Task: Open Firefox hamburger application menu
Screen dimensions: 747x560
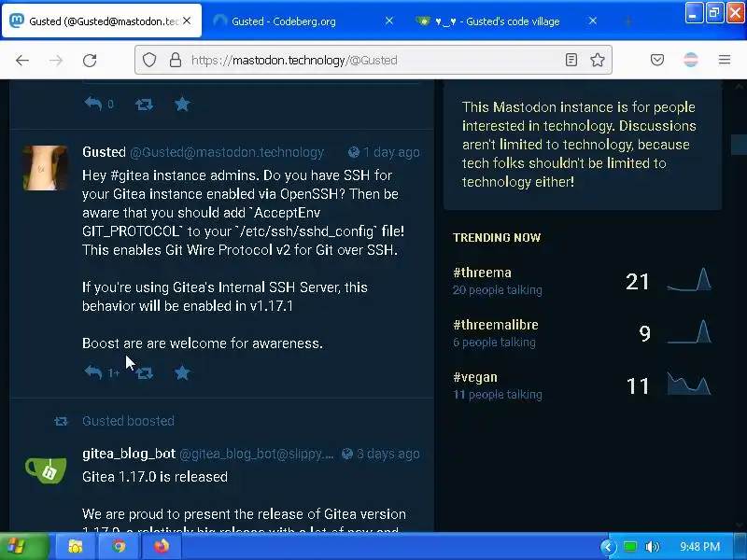Action: click(725, 60)
